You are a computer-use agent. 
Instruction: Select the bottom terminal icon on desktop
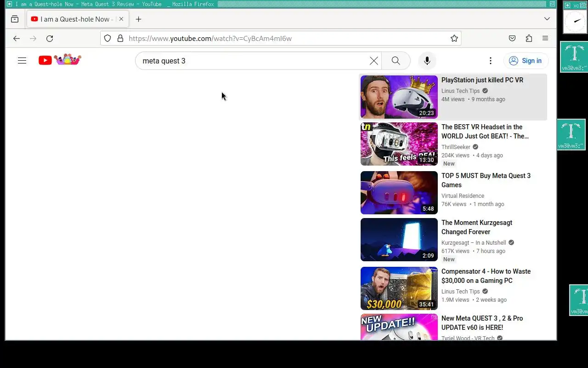point(579,300)
